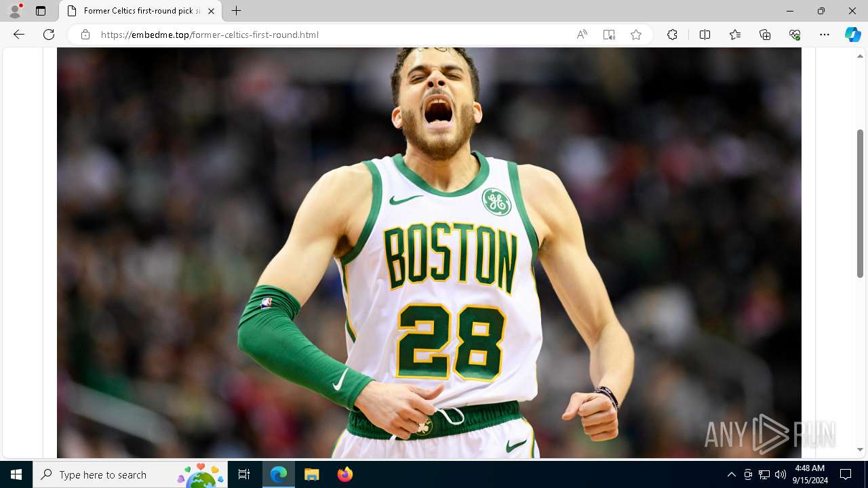Go back to the previous page
The height and width of the screenshot is (488, 868).
click(x=19, y=35)
